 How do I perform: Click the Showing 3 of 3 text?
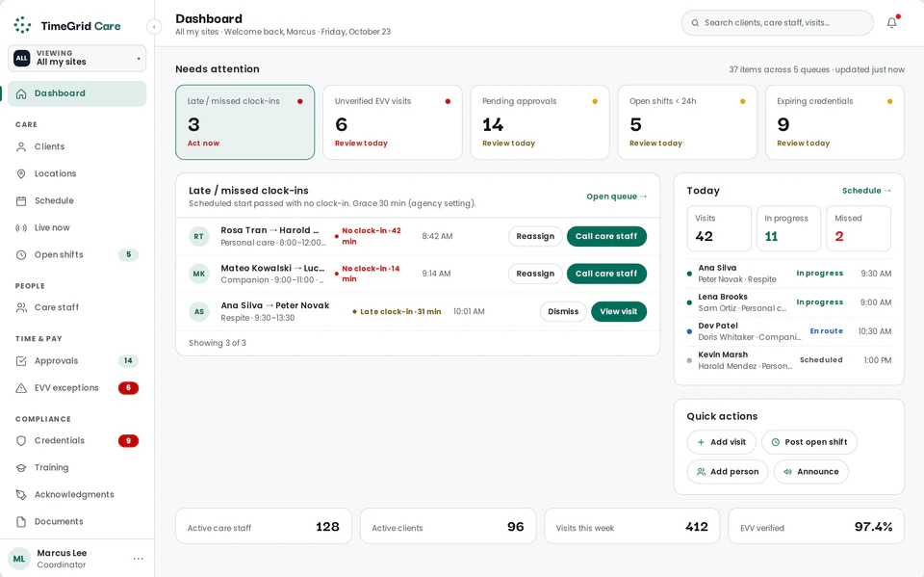[218, 343]
